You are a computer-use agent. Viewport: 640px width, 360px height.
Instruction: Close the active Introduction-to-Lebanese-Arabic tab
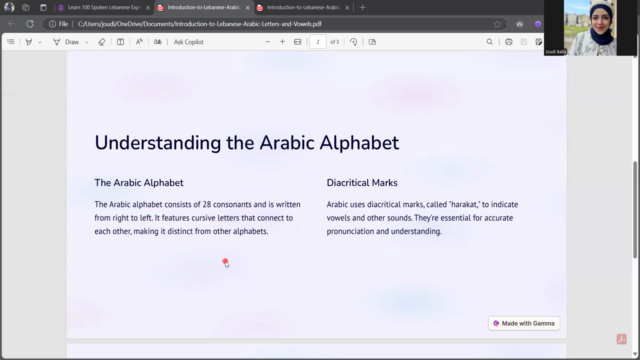247,7
